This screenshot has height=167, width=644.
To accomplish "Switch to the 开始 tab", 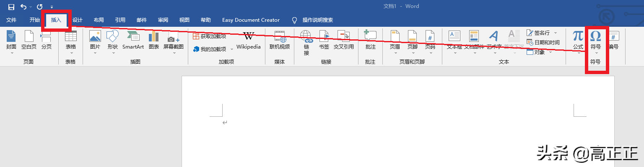I will (x=34, y=20).
